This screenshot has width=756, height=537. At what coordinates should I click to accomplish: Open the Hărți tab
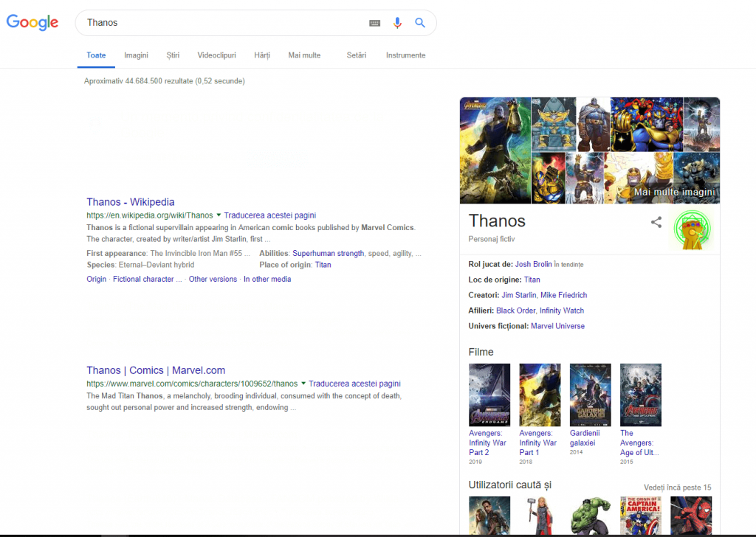pos(262,55)
